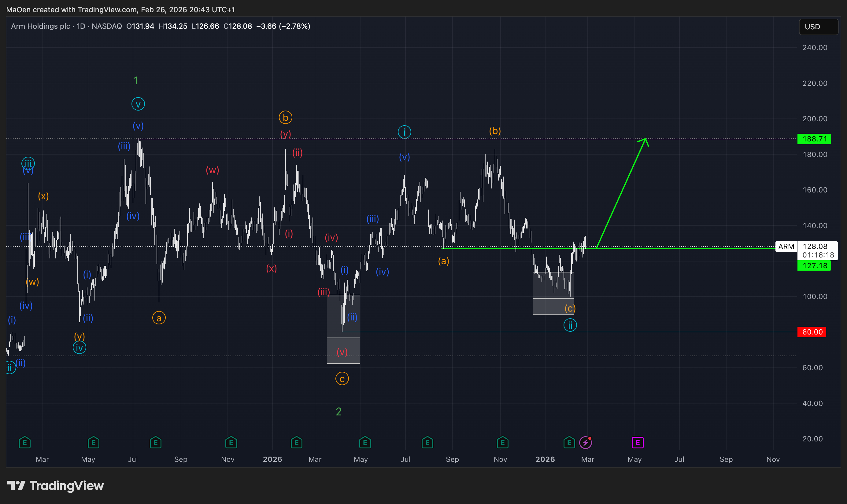This screenshot has width=847, height=504.
Task: Click the TradingView logo
Action: [x=55, y=485]
